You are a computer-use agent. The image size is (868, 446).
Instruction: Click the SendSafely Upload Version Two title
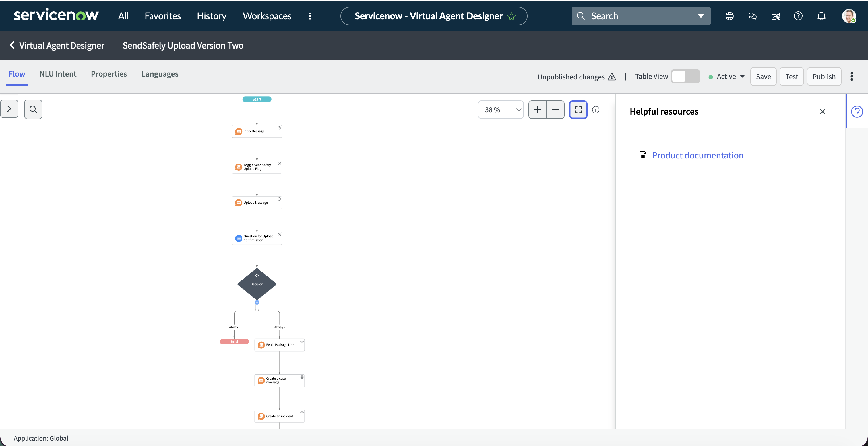[183, 45]
